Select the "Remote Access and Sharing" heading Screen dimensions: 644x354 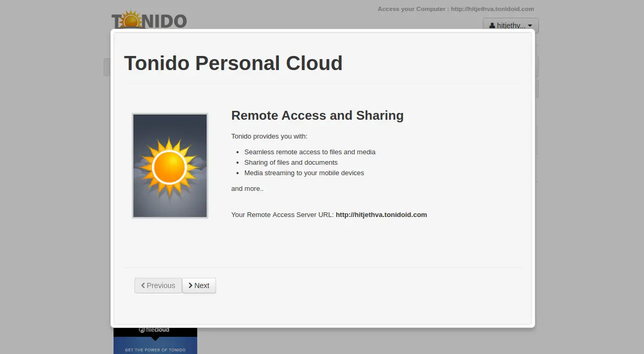pos(318,116)
